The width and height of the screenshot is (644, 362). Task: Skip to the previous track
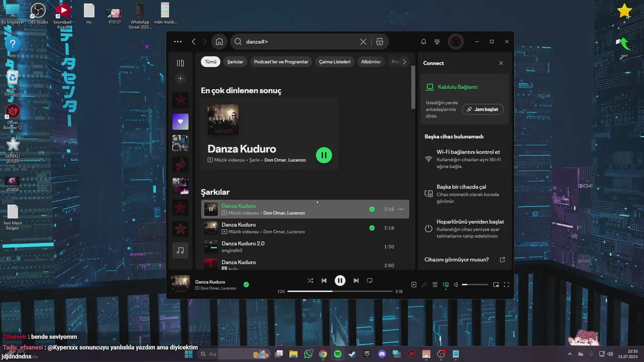325,281
